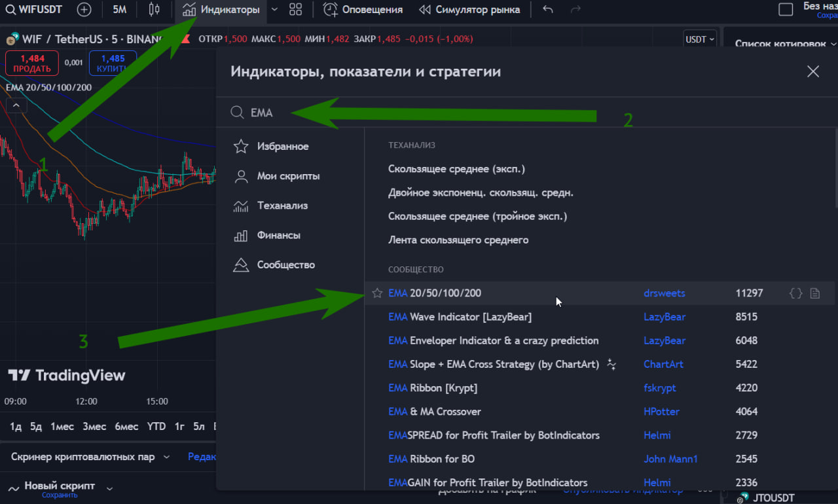Open the candlestick chart type icon

point(154,10)
